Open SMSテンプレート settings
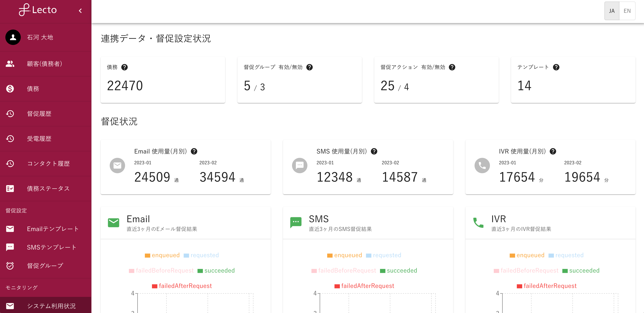Image resolution: width=644 pixels, height=313 pixels. pyautogui.click(x=46, y=247)
